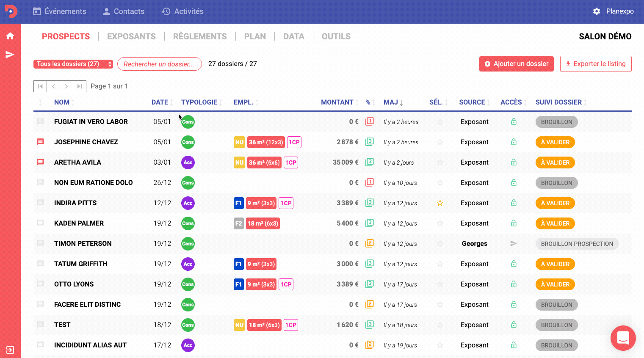Switch to the EXPOSANTS tab

click(131, 36)
